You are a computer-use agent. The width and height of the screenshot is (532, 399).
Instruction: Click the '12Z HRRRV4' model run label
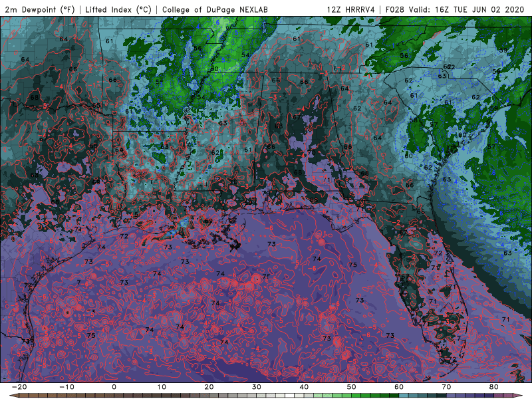[351, 9]
